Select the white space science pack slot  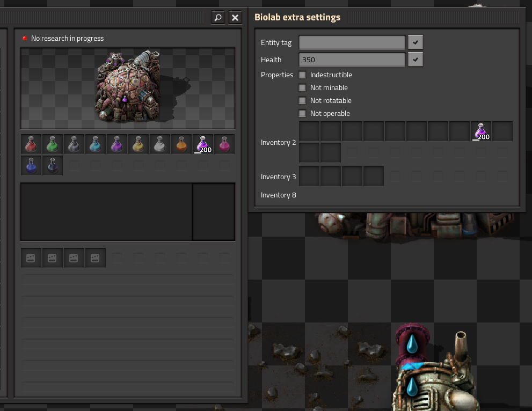click(x=160, y=144)
